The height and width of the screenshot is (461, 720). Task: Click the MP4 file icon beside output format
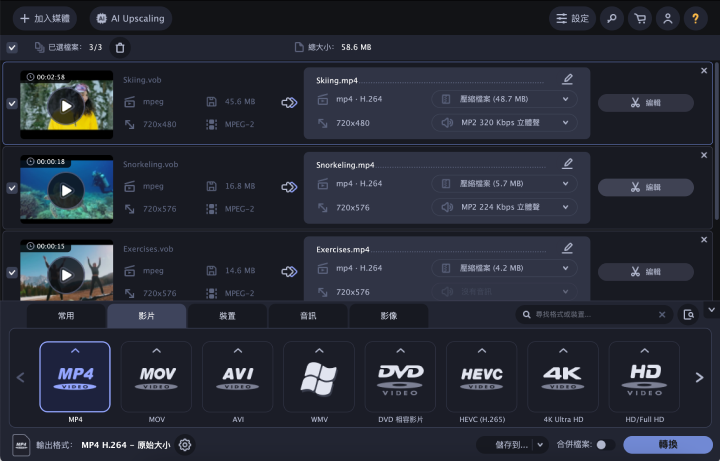(x=21, y=445)
